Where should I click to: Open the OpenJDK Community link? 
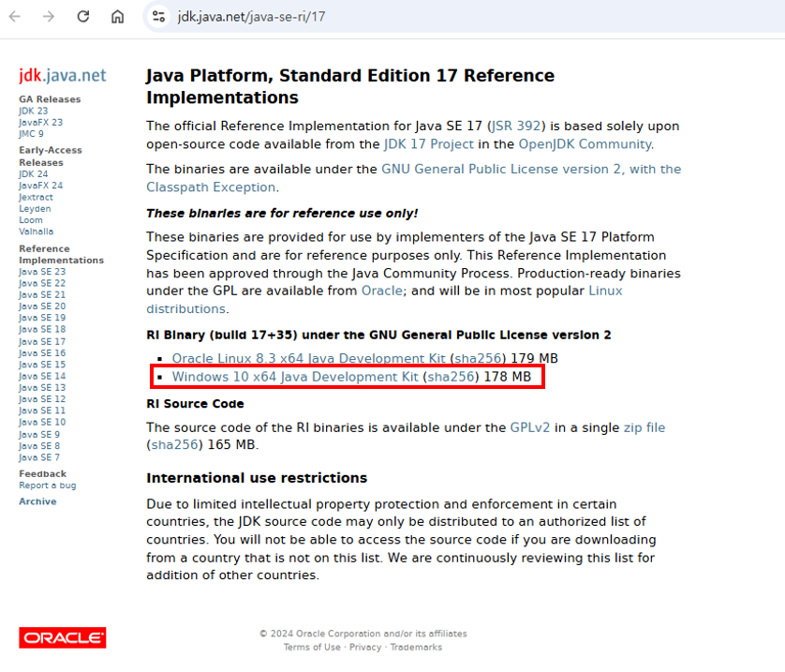click(585, 144)
